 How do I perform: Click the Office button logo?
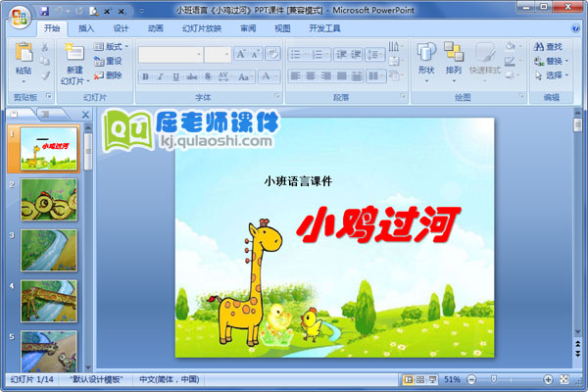pyautogui.click(x=20, y=16)
